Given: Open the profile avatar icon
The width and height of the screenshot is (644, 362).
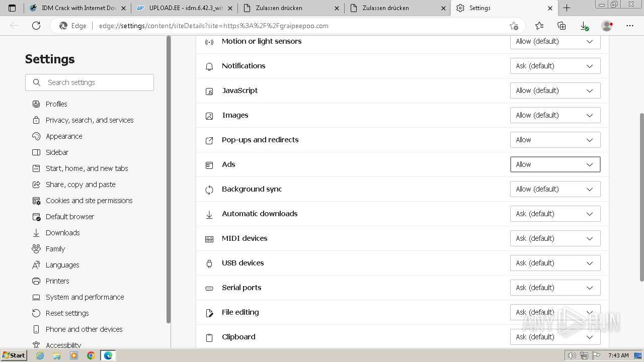Looking at the screenshot, I should [x=607, y=26].
